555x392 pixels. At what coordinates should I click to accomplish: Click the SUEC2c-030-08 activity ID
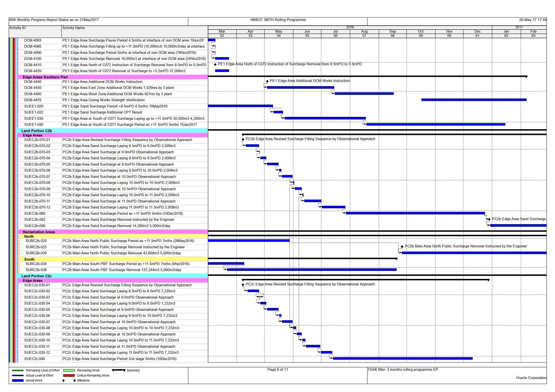(37, 328)
